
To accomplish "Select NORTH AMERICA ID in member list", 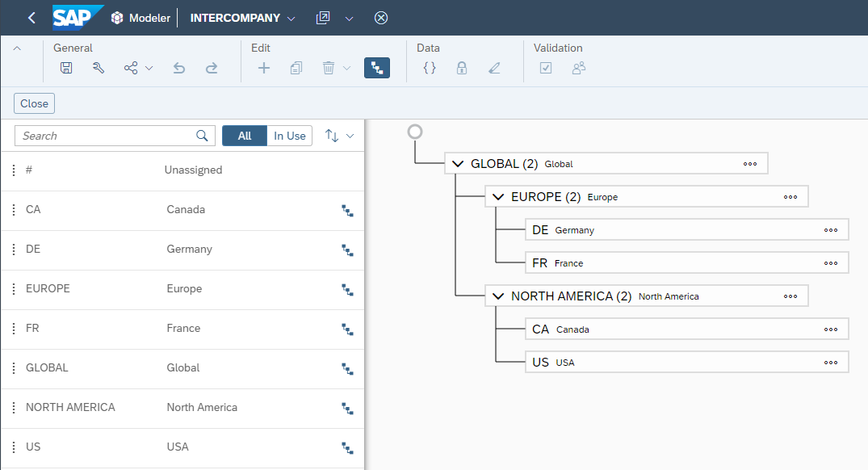I will pos(70,407).
